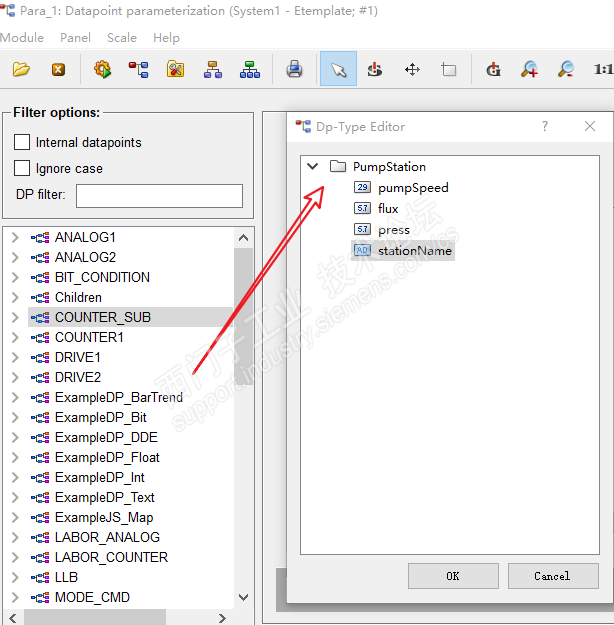Select the ExampleDP_BarTrend tree item
614x625 pixels.
click(x=119, y=397)
